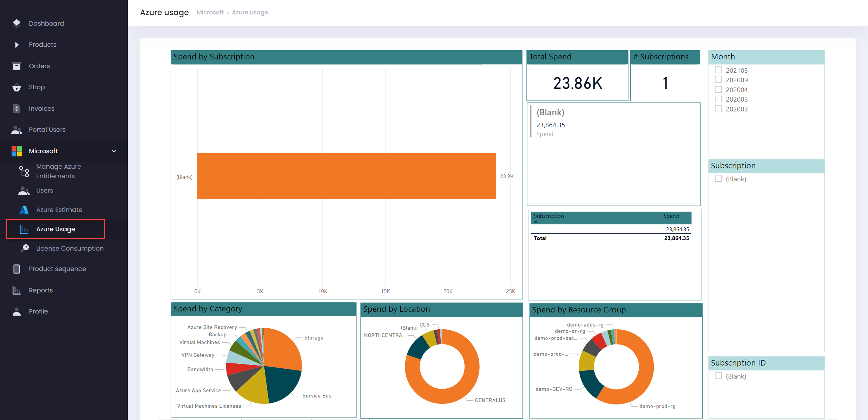The width and height of the screenshot is (868, 420).
Task: Open the Invoices menu item
Action: [41, 109]
